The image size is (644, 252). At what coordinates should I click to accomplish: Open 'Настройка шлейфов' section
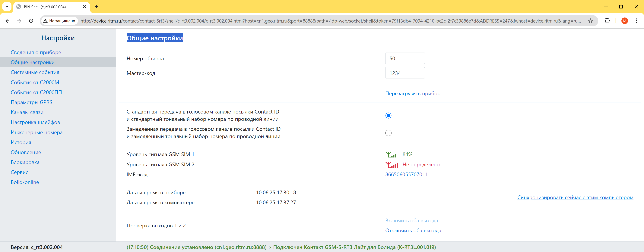[35, 122]
